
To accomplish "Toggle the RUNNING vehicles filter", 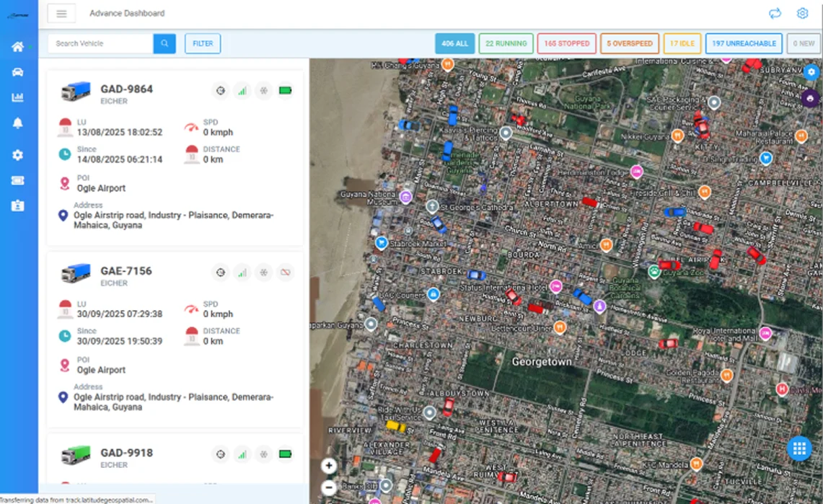I will pyautogui.click(x=506, y=43).
